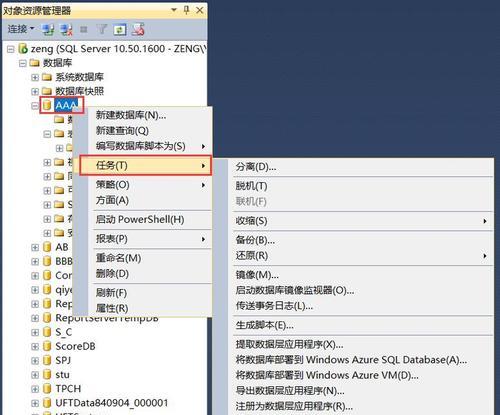Select the AAA database
The height and width of the screenshot is (415, 500).
click(x=66, y=105)
